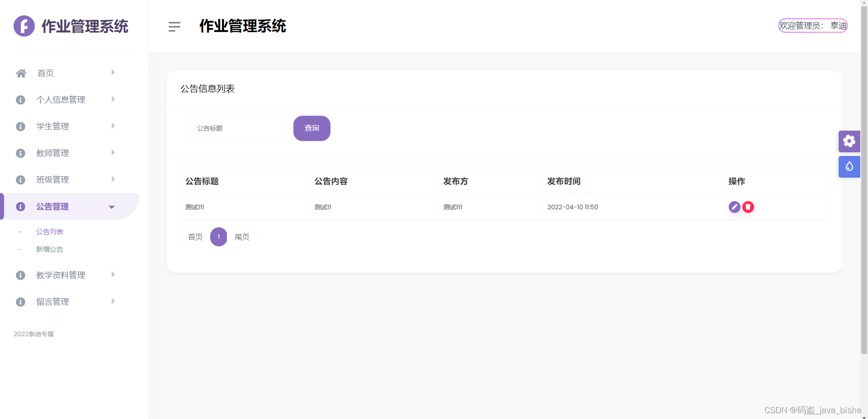Viewport: 868px width, 419px height.
Task: Open the 留言管理 sidebar item
Action: (x=70, y=302)
